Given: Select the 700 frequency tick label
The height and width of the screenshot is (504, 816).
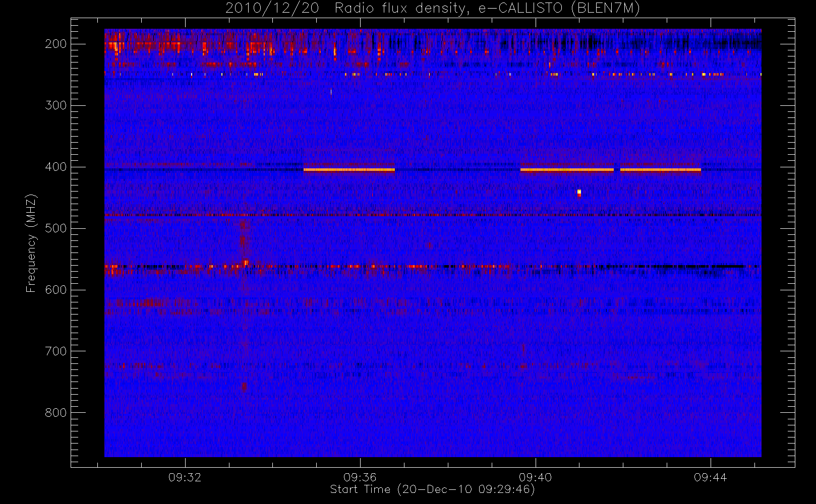Looking at the screenshot, I should (x=56, y=351).
